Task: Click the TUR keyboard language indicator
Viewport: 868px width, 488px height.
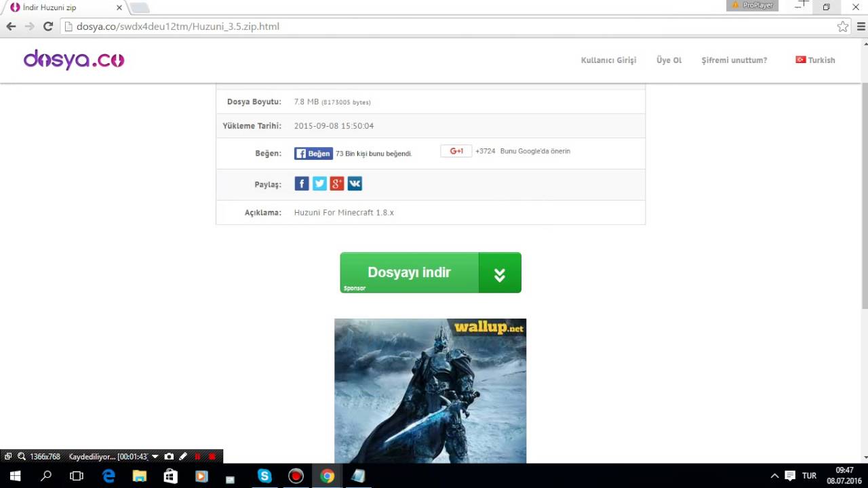Action: (809, 476)
